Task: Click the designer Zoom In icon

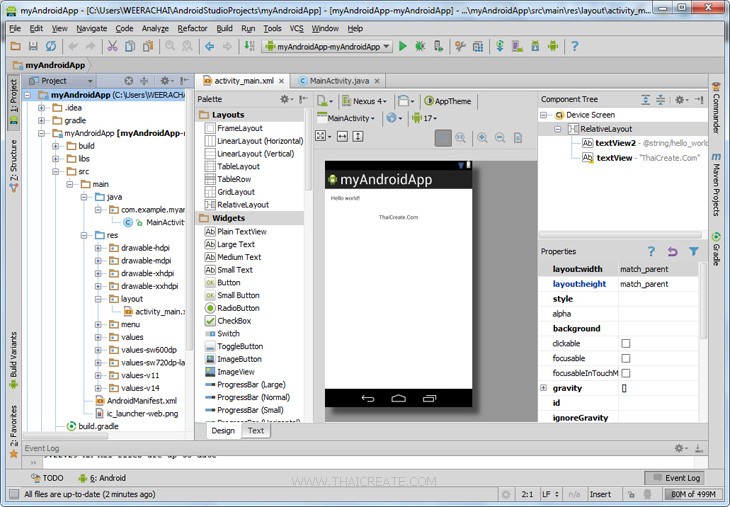Action: [x=482, y=137]
